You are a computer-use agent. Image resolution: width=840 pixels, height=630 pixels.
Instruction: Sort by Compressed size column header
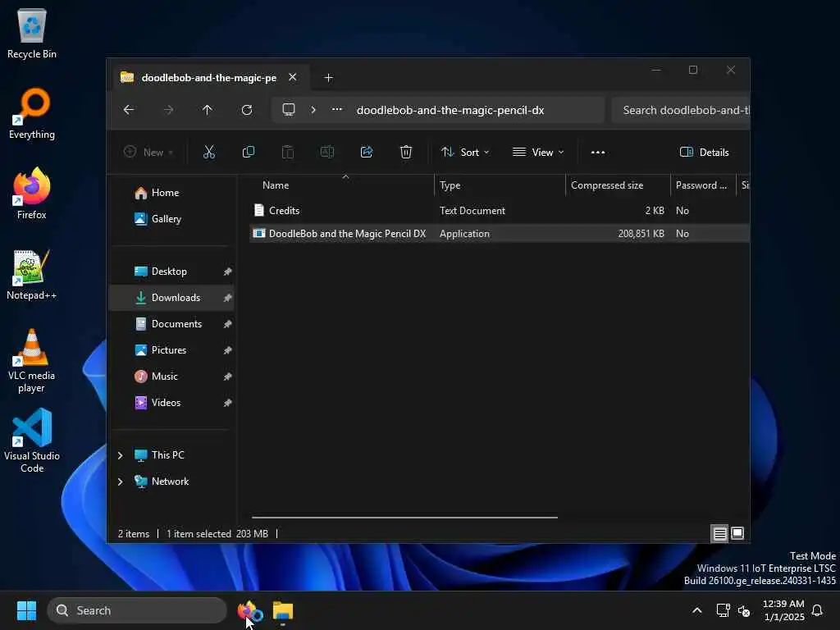pos(619,185)
